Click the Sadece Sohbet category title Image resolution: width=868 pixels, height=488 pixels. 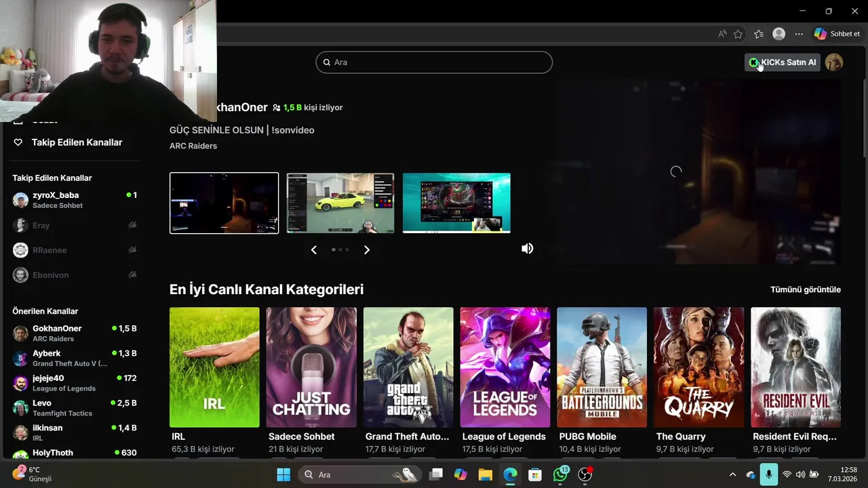pyautogui.click(x=302, y=436)
